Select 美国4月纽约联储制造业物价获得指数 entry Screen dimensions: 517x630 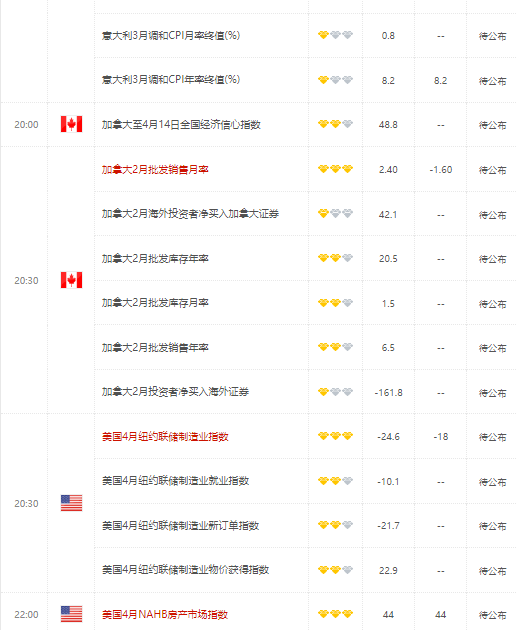[x=185, y=570]
